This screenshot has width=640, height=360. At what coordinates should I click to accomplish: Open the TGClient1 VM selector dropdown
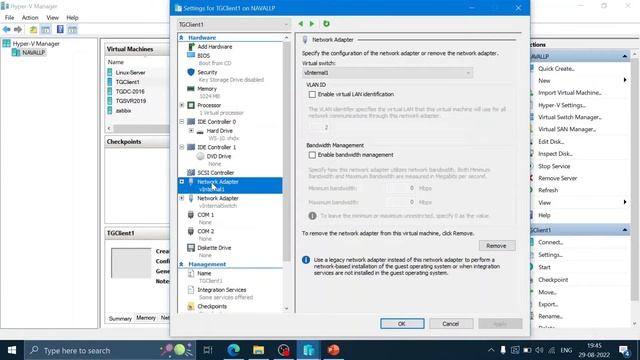[233, 24]
